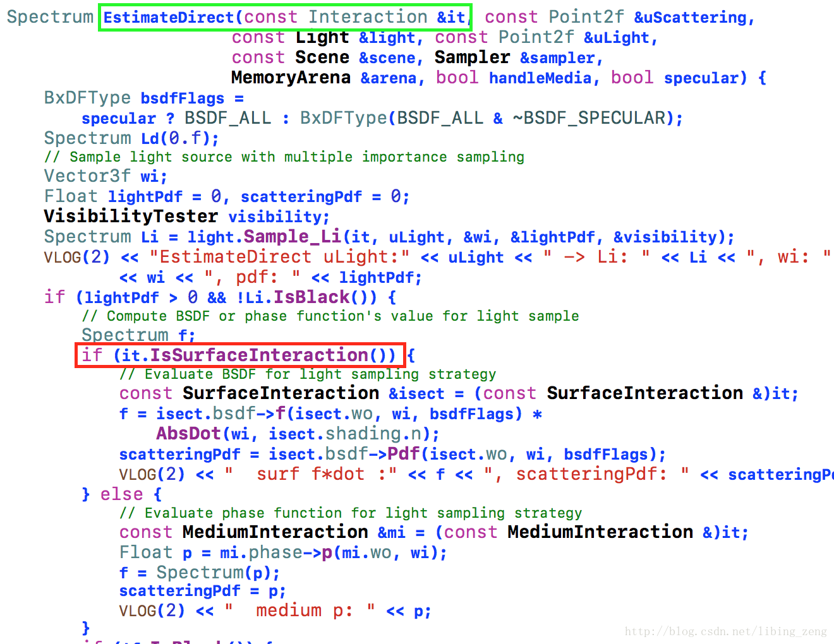Viewport: 834px width, 644px height.
Task: Click the EstimateDirect function name
Action: (x=169, y=17)
